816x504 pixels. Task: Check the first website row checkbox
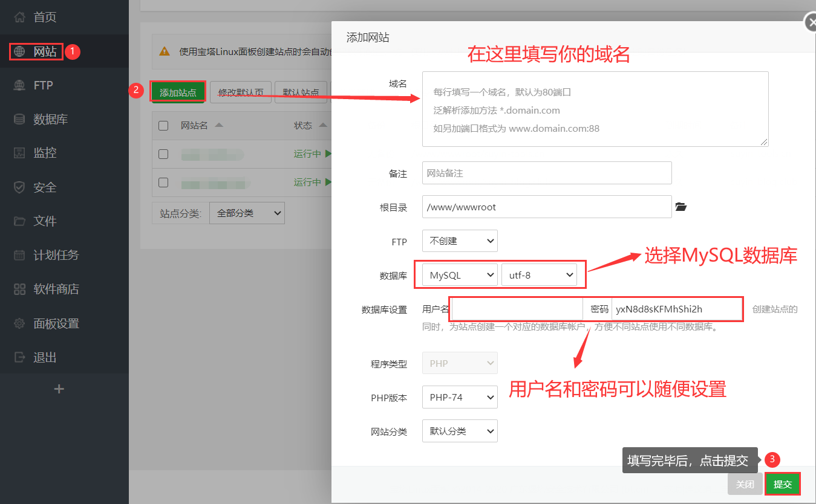163,154
